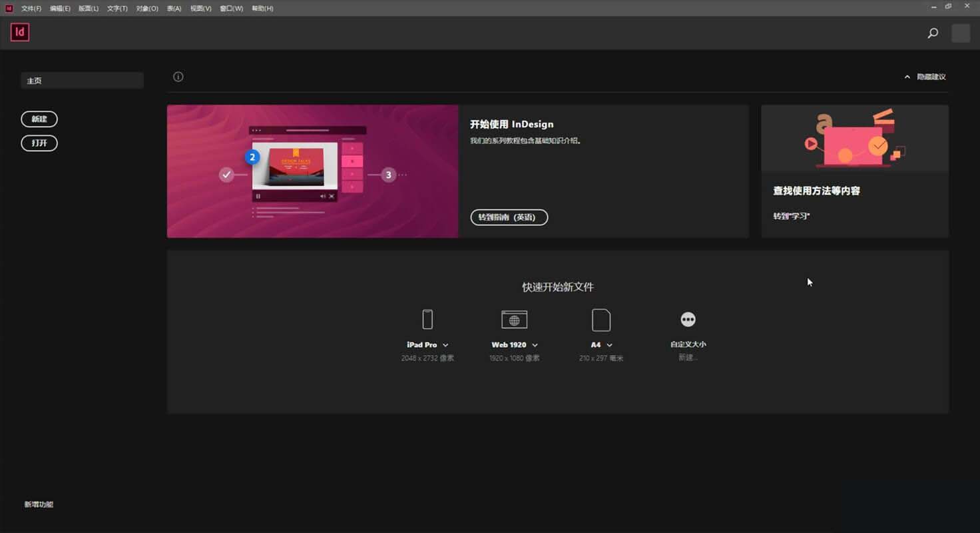Click 新建... under custom size
This screenshot has width=980, height=533.
pyautogui.click(x=688, y=358)
